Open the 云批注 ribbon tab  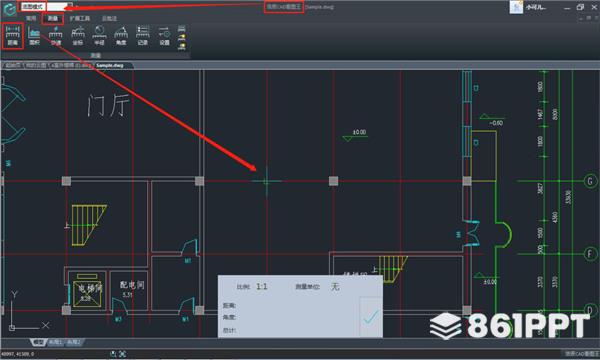pos(109,18)
